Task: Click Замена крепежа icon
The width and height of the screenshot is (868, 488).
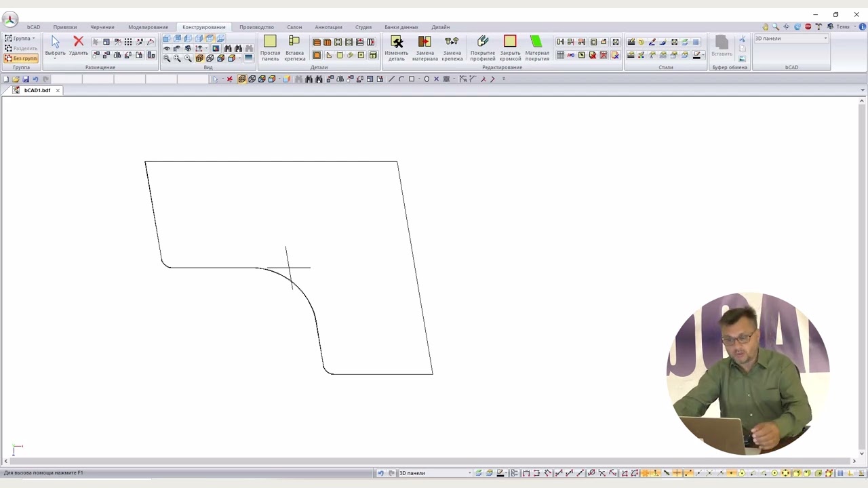Action: coord(452,42)
